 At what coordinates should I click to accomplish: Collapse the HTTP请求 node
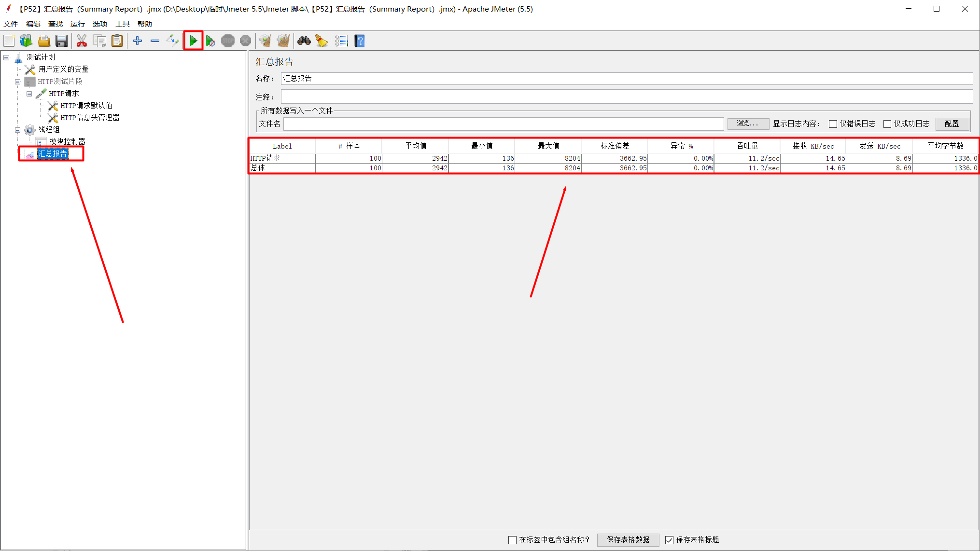pos(29,94)
